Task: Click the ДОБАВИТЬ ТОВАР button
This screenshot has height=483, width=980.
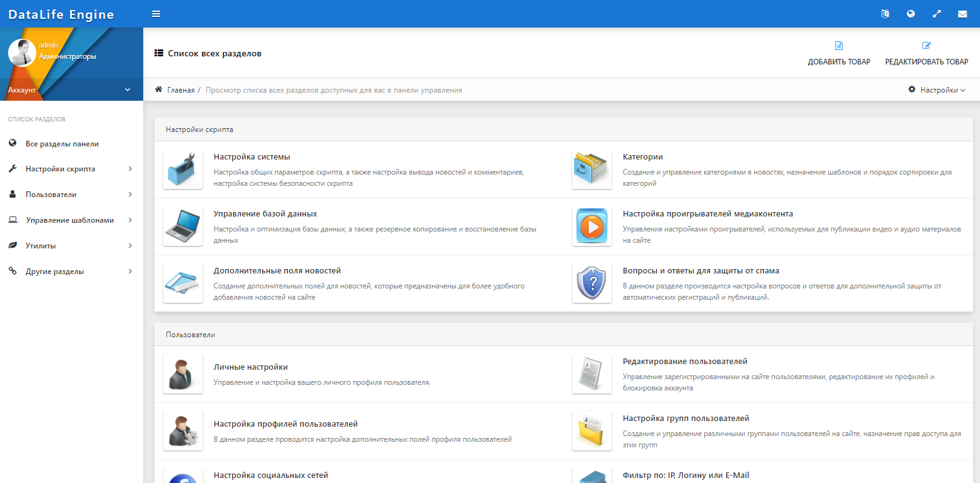Action: tap(839, 54)
